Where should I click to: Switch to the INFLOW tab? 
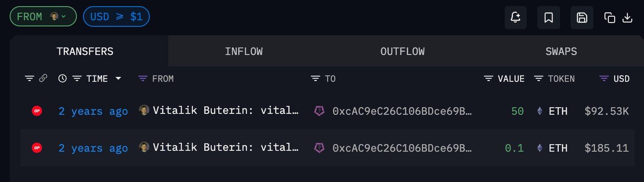[x=243, y=51]
